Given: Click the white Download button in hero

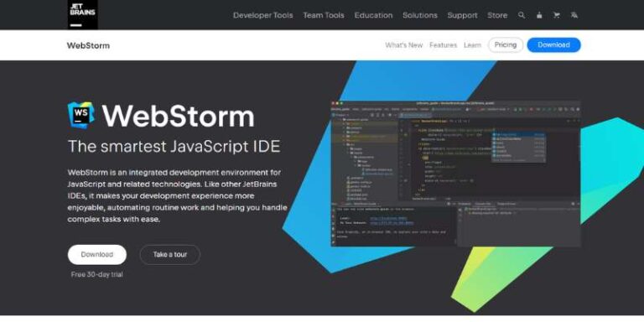Looking at the screenshot, I should pyautogui.click(x=97, y=255).
